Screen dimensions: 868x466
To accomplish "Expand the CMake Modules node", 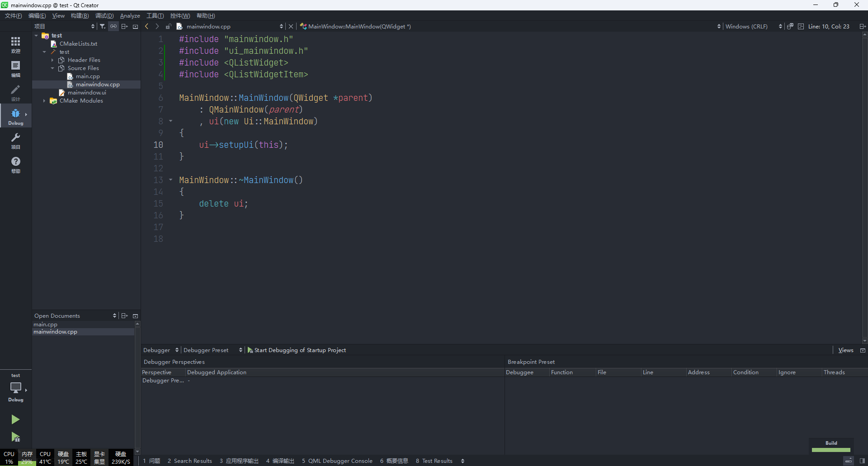I will click(x=44, y=100).
